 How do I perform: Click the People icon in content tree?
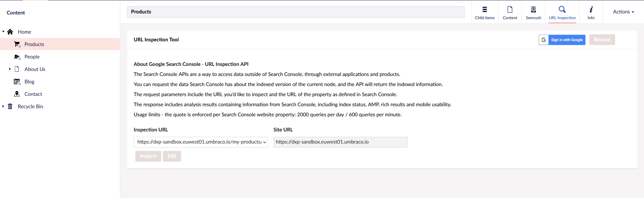(17, 56)
